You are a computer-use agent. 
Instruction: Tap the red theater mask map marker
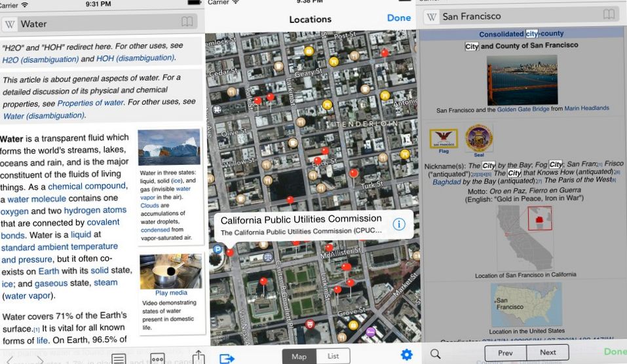tap(309, 323)
